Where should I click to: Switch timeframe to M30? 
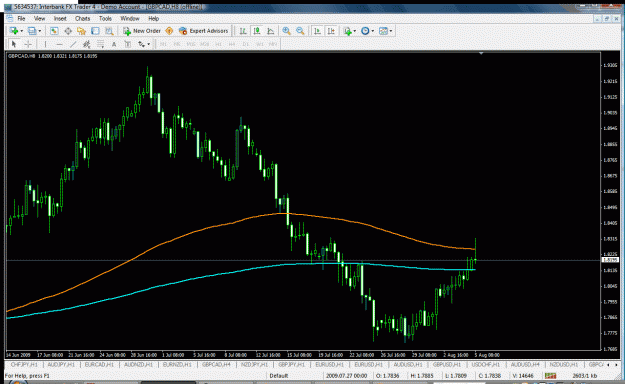[204, 44]
